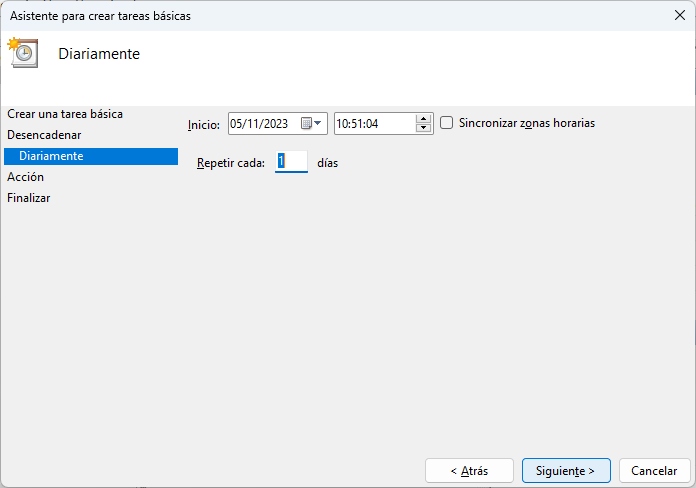
Task: Select the Acción step
Action: point(25,177)
